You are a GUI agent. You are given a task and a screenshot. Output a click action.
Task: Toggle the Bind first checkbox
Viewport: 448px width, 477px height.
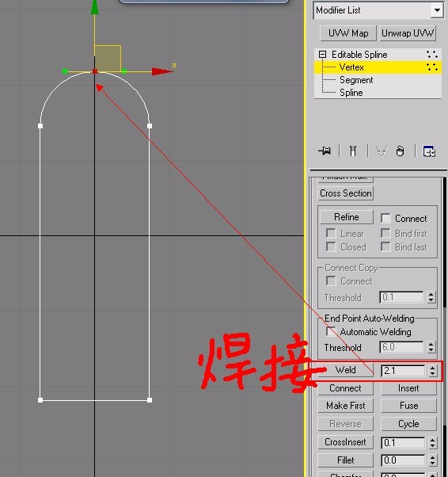click(385, 233)
